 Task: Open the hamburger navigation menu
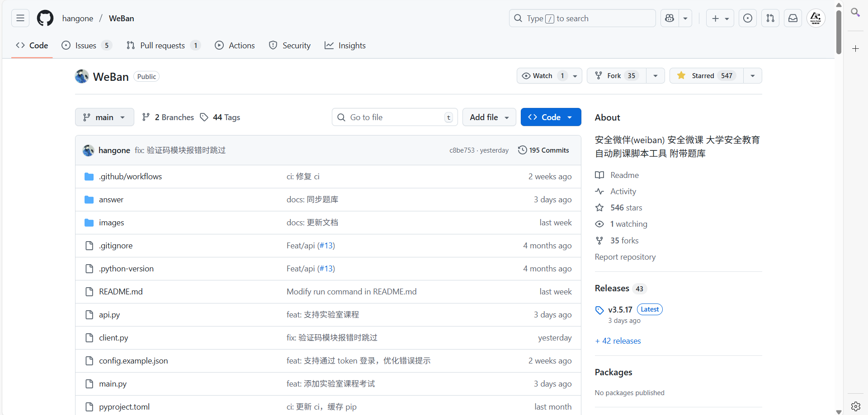pyautogui.click(x=20, y=19)
